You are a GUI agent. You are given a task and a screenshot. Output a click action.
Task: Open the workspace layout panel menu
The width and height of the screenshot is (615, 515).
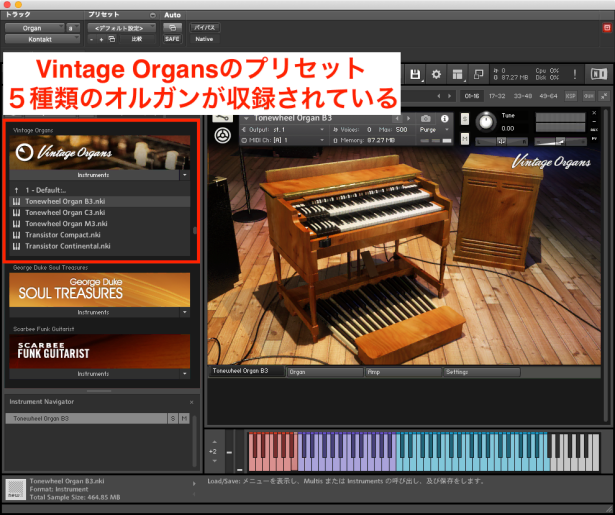tap(457, 74)
